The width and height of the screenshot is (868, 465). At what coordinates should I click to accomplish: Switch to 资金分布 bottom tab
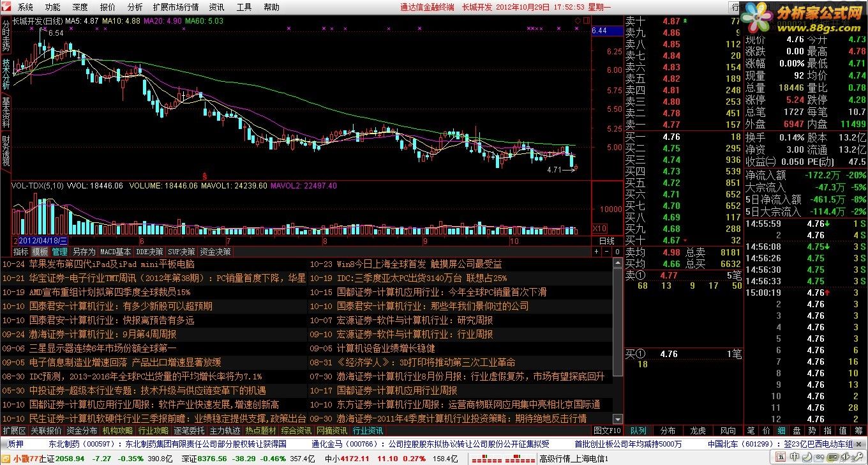(x=82, y=431)
